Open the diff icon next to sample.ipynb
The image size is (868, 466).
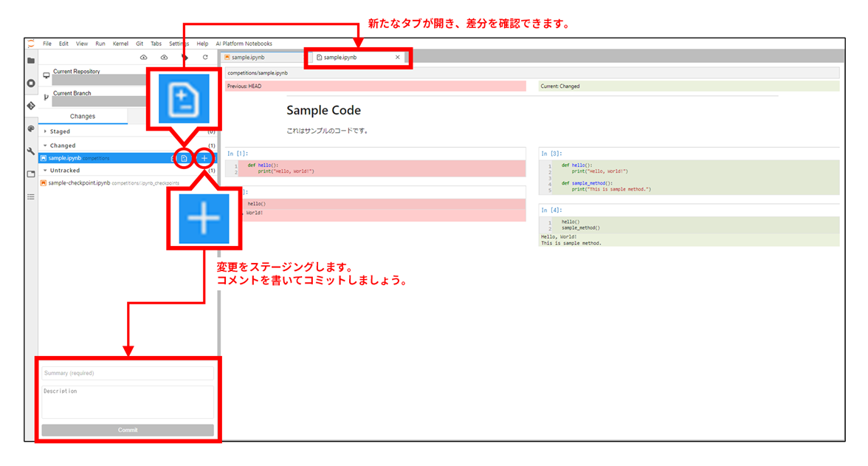point(184,158)
